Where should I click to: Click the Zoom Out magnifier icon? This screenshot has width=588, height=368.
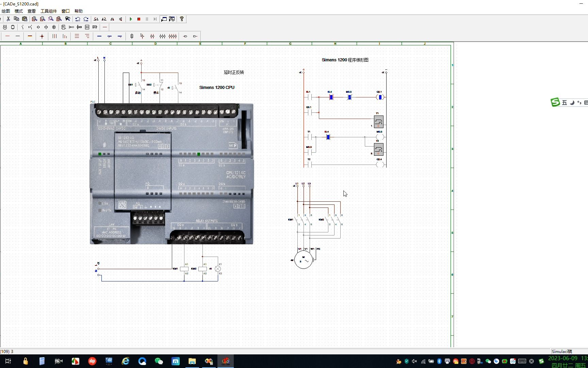point(43,19)
